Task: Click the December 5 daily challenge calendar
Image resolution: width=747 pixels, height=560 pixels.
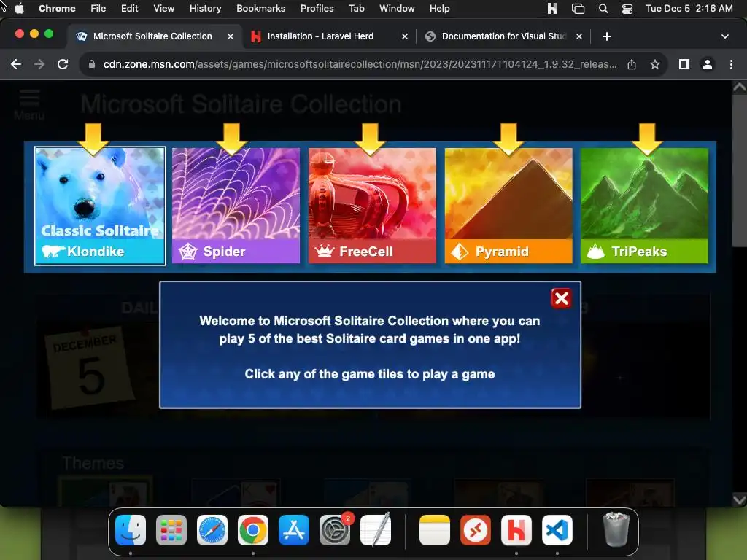Action: point(90,367)
